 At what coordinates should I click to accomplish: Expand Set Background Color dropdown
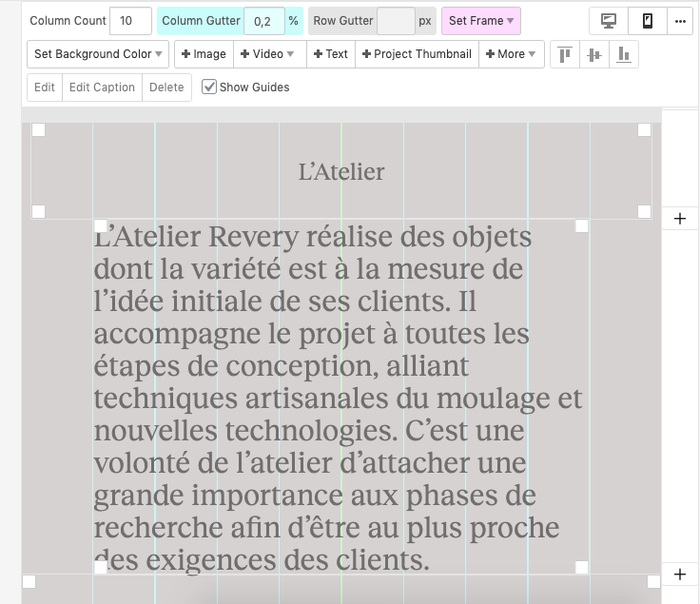pyautogui.click(x=98, y=54)
